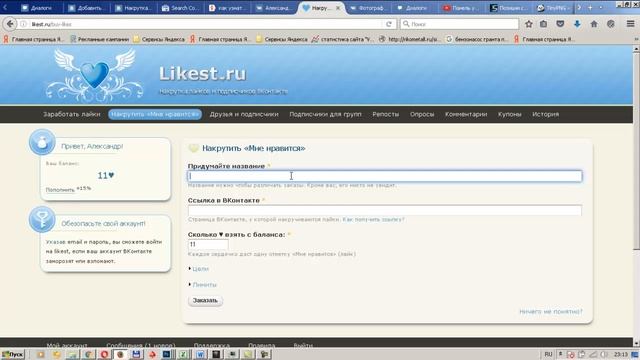This screenshot has height=360, width=640.
Task: Open the История menu item
Action: click(546, 114)
